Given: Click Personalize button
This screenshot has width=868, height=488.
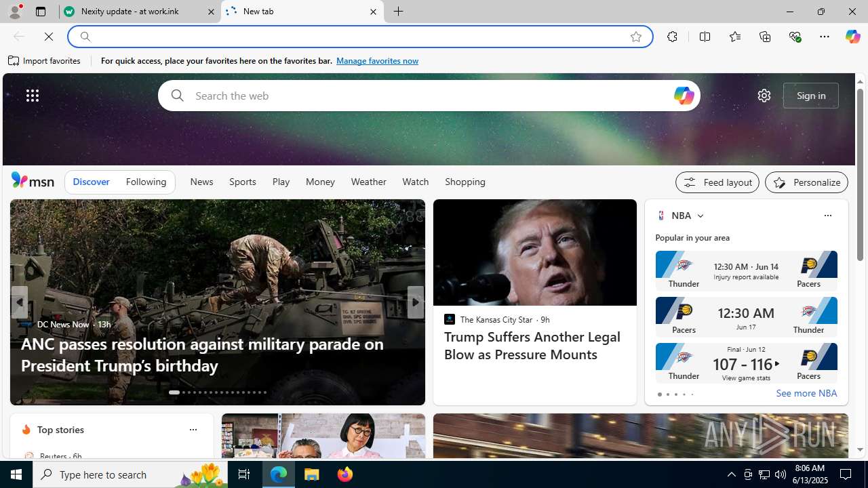Looking at the screenshot, I should (x=806, y=182).
